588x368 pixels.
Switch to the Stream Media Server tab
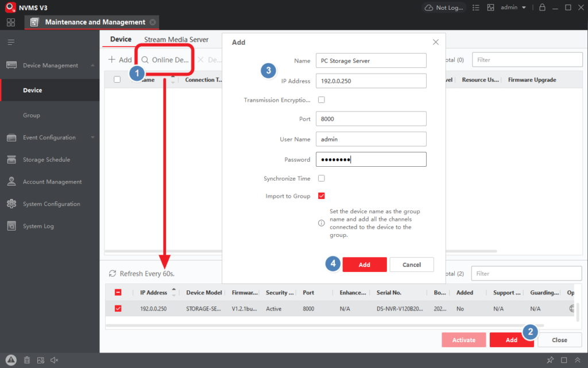[176, 40]
